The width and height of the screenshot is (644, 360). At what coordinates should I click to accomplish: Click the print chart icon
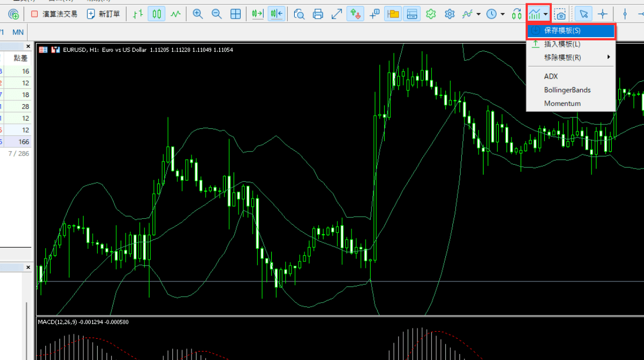coord(318,14)
